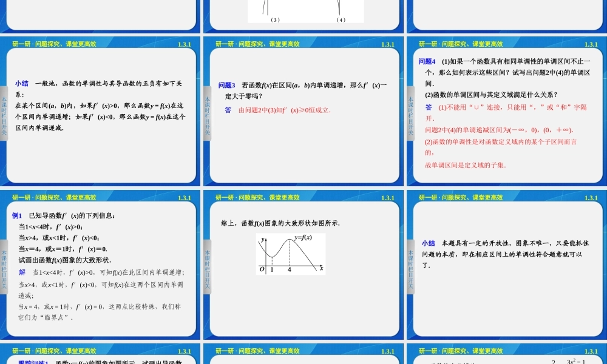Click the blue 问题4 label
Viewport: 607px width, 364px height.
(427, 61)
